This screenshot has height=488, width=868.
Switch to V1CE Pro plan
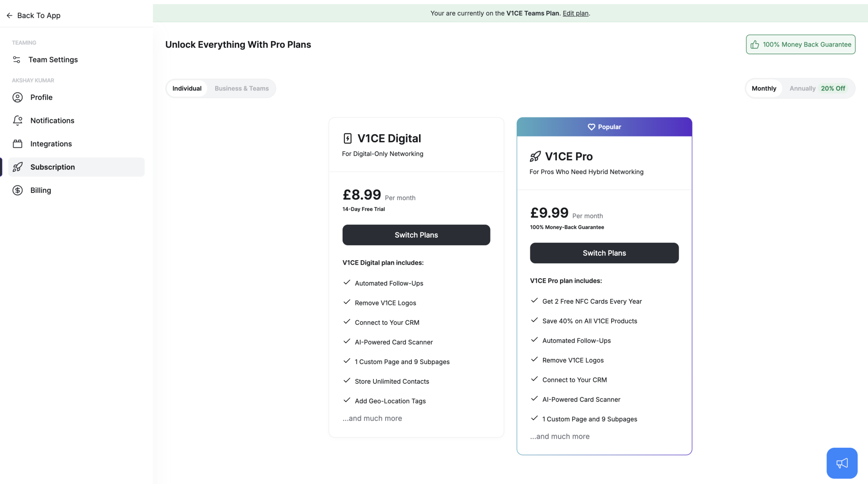pos(604,253)
